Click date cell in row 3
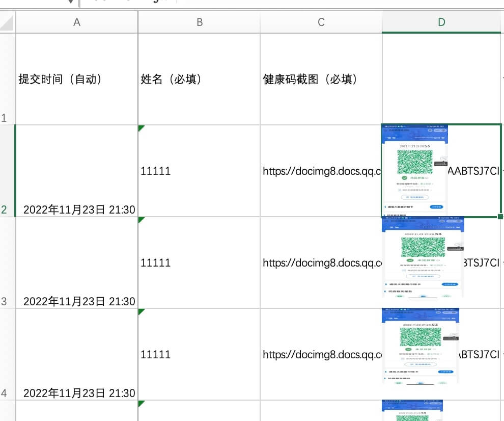The height and width of the screenshot is (421, 504). (77, 262)
